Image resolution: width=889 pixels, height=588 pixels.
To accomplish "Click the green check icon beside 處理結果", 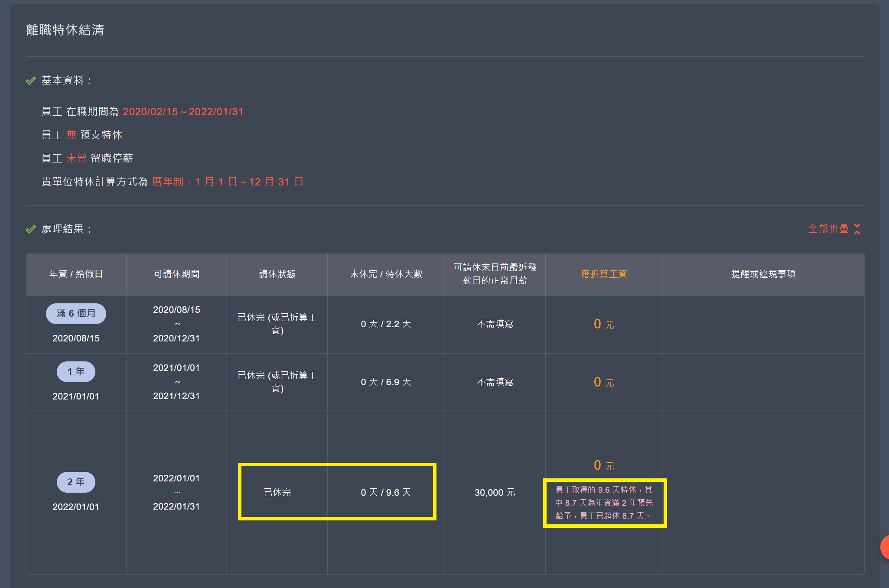I will pyautogui.click(x=31, y=229).
